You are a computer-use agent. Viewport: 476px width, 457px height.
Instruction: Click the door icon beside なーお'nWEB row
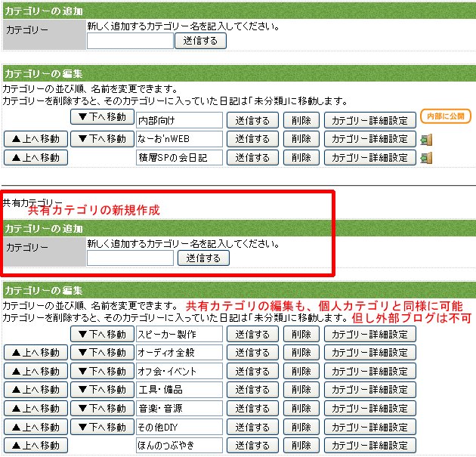click(x=426, y=139)
